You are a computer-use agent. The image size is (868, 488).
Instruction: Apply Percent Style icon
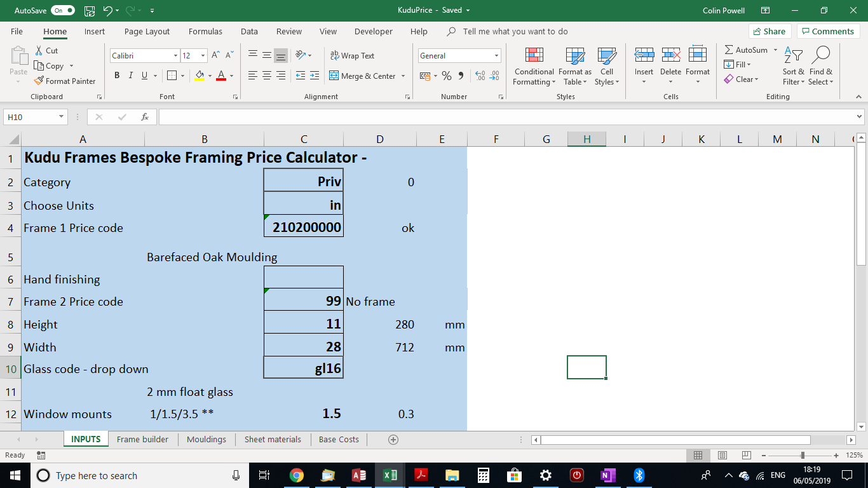(447, 76)
